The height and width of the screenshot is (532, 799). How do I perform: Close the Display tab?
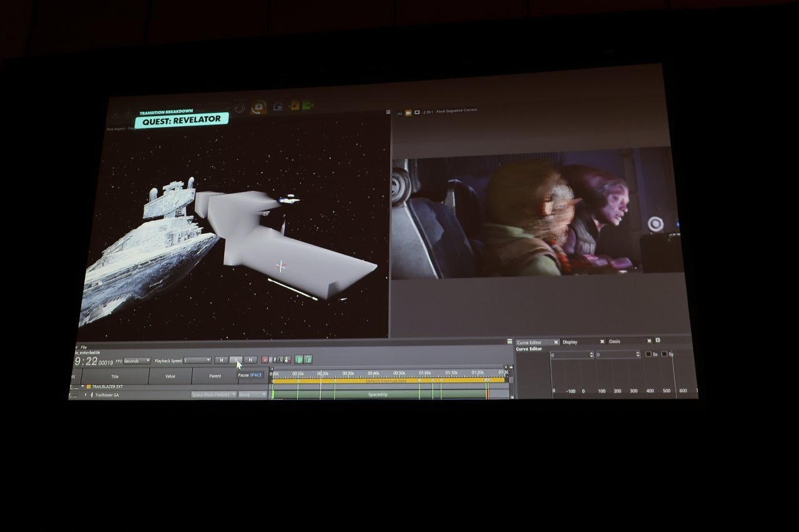[x=602, y=342]
